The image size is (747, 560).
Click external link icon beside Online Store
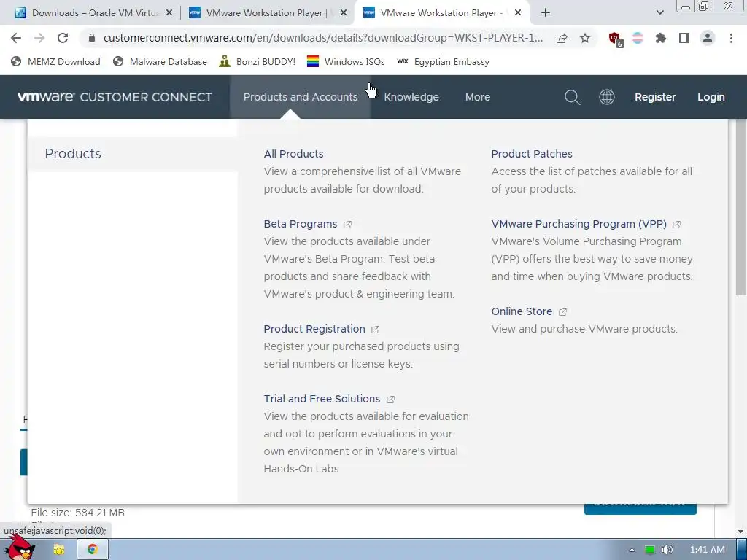(562, 312)
